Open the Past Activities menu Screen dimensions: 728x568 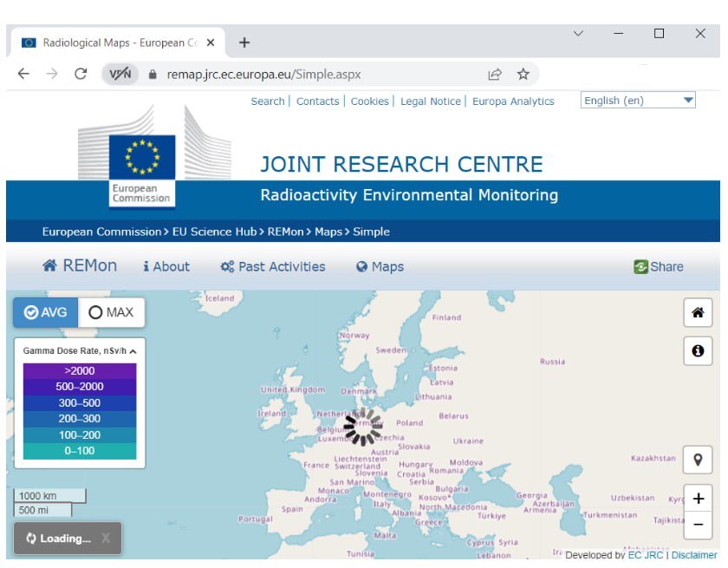point(273,266)
